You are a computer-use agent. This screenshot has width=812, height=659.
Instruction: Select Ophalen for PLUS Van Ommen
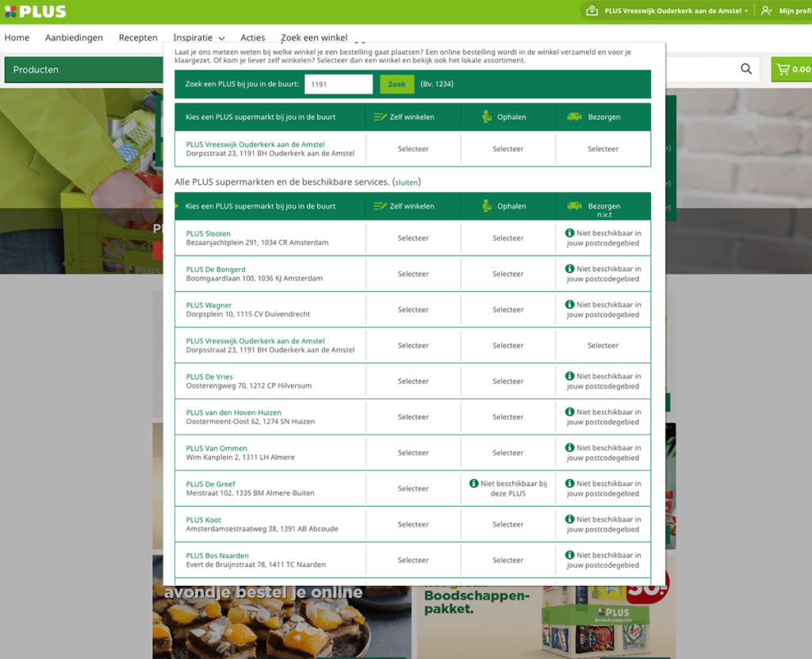tap(508, 453)
